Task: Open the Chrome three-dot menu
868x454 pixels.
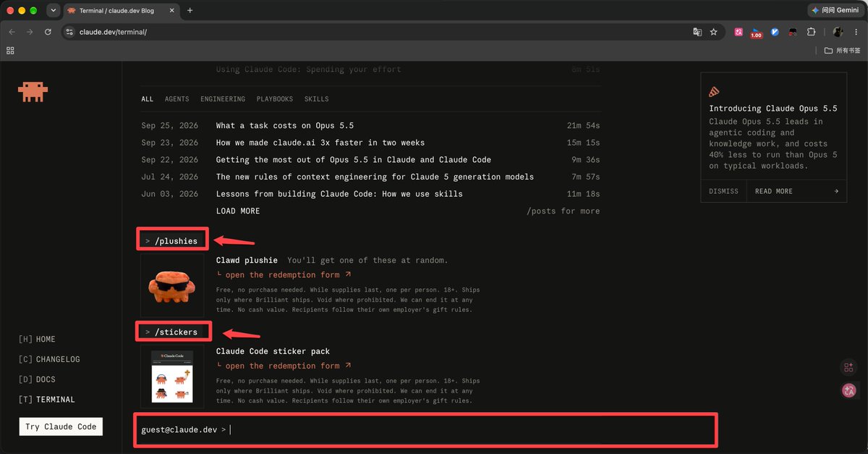Action: tap(856, 32)
